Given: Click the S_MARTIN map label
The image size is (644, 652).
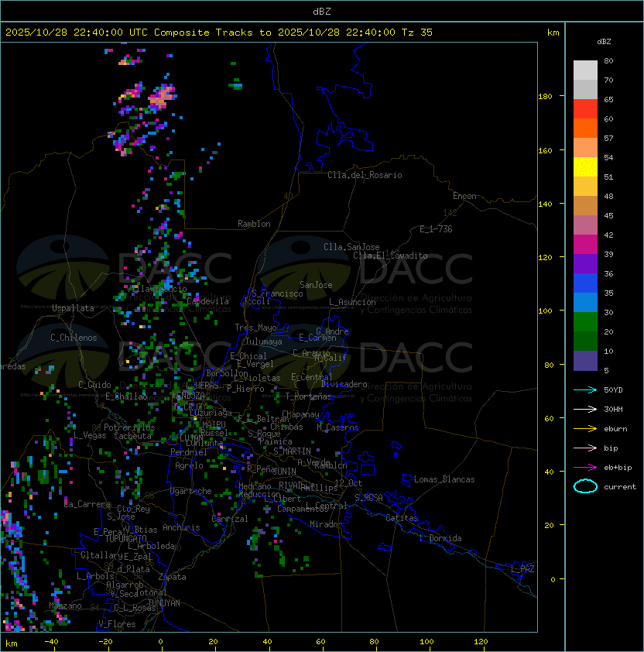Looking at the screenshot, I should point(292,451).
